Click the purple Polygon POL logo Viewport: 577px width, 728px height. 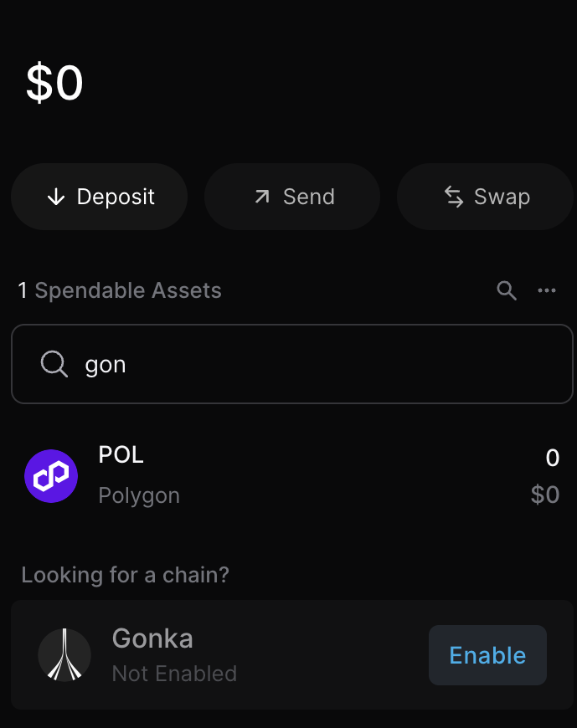click(x=51, y=475)
